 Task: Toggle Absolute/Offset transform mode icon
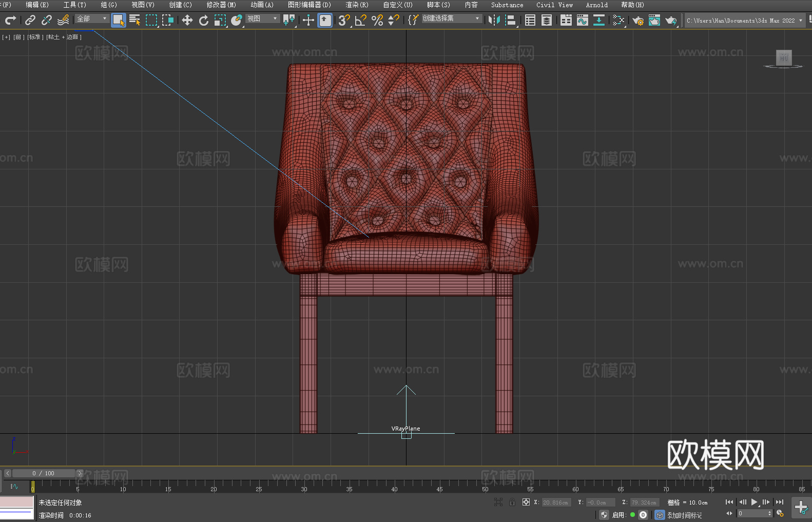pos(526,502)
